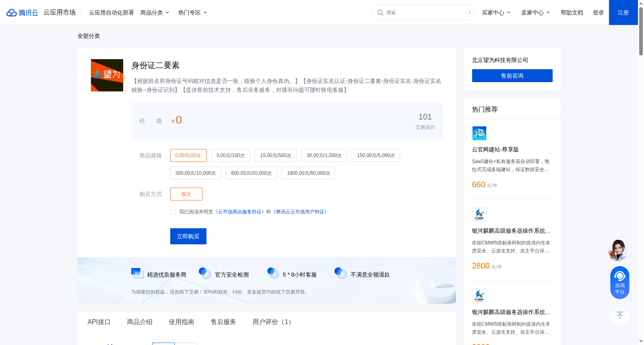Click the first 银河麒麟 product icon
644x345 pixels.
pyautogui.click(x=479, y=215)
